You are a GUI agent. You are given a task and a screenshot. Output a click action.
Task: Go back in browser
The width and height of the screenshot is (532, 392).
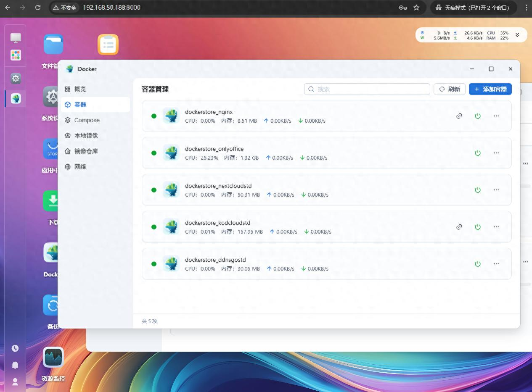8,8
